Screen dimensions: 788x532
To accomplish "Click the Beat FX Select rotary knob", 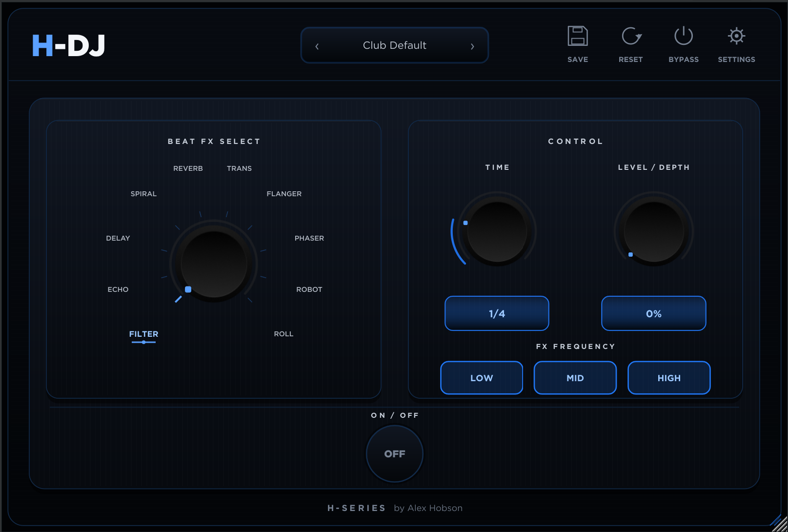I will coord(214,264).
